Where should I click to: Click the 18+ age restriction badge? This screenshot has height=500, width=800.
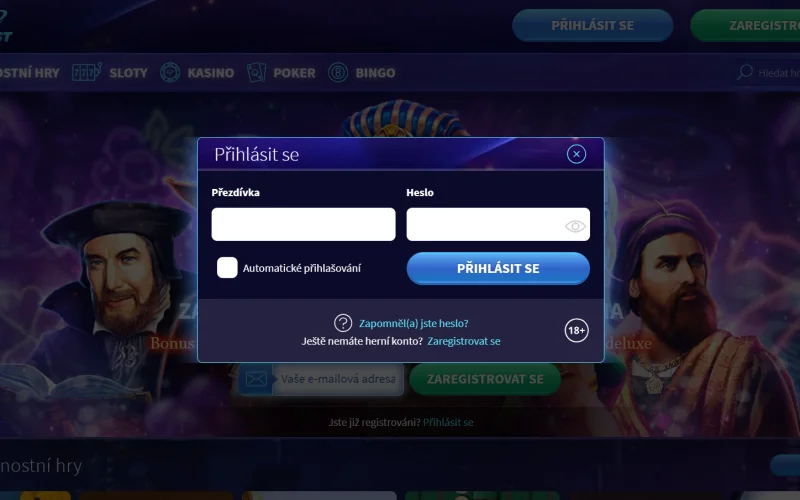[577, 331]
